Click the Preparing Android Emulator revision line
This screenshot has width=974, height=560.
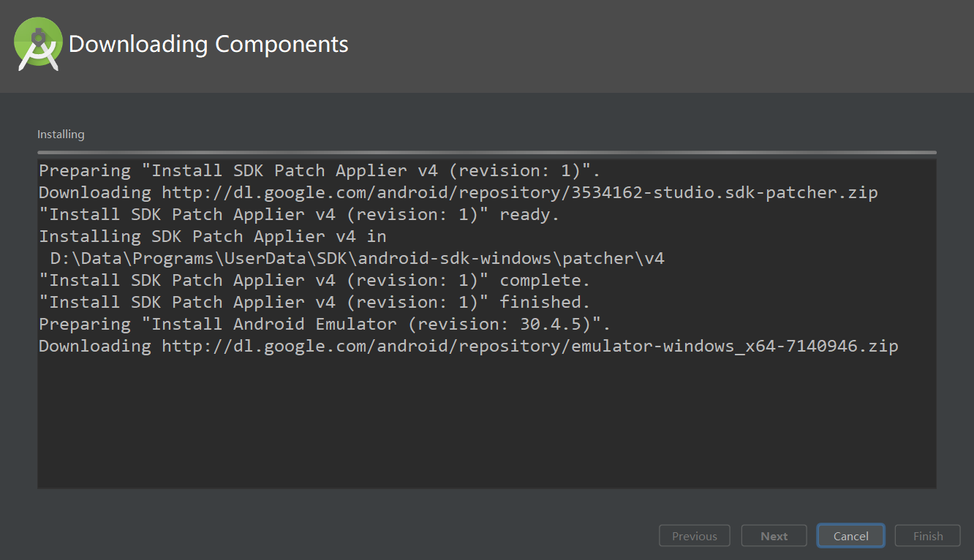coord(325,324)
